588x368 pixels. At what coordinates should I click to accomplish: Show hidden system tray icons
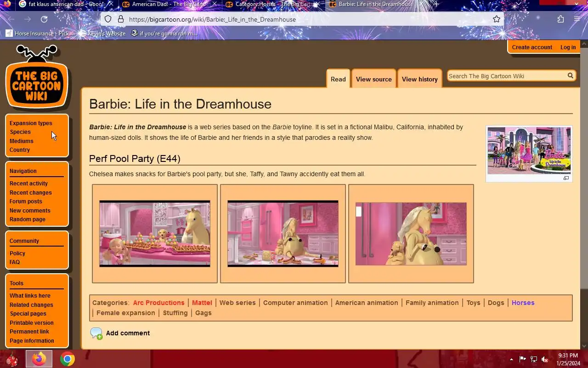pyautogui.click(x=511, y=359)
